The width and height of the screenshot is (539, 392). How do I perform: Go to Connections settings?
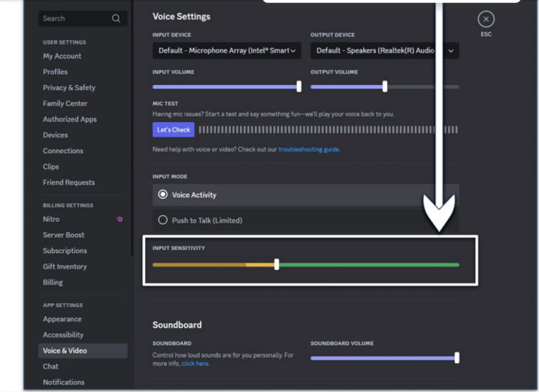63,151
